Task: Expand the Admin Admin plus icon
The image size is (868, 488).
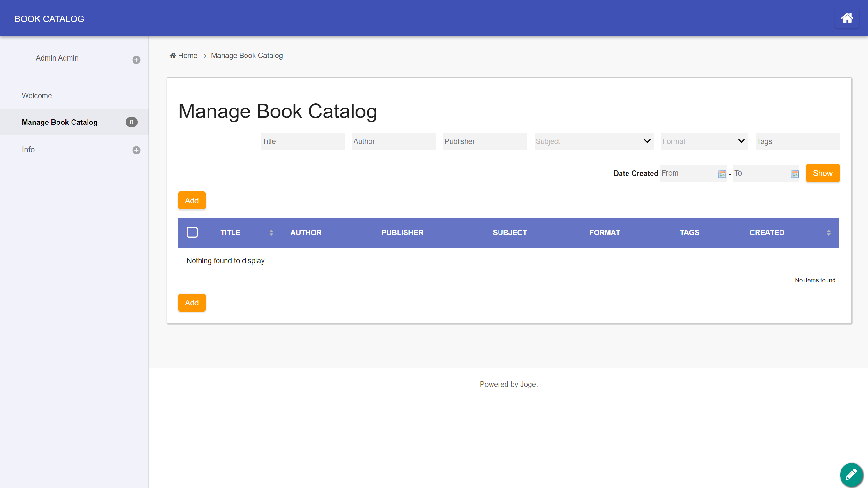Action: [136, 60]
